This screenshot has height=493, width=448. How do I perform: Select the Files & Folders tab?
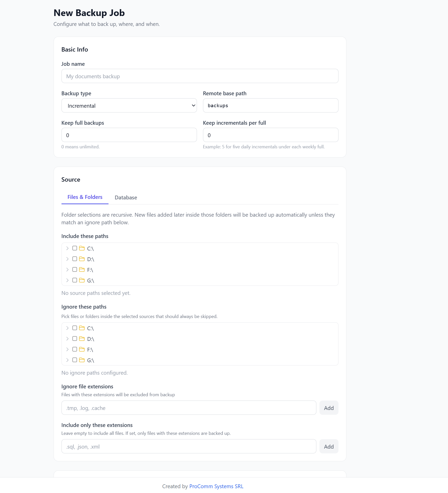click(x=85, y=197)
